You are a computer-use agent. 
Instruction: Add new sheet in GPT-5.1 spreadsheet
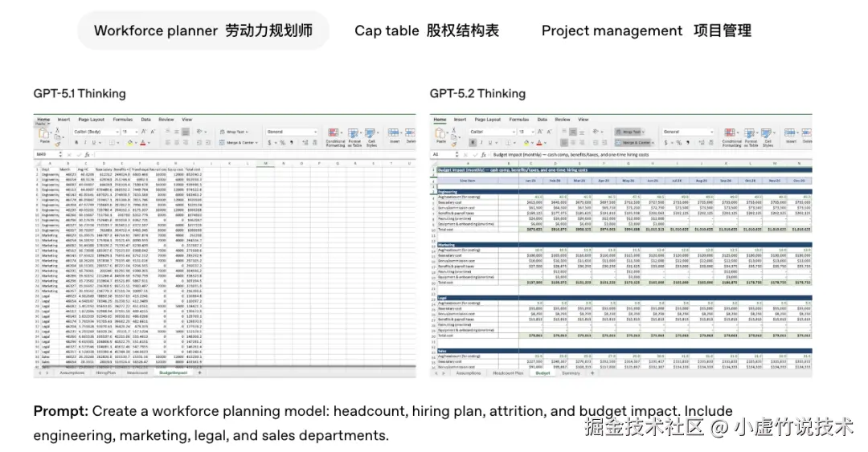click(x=200, y=373)
